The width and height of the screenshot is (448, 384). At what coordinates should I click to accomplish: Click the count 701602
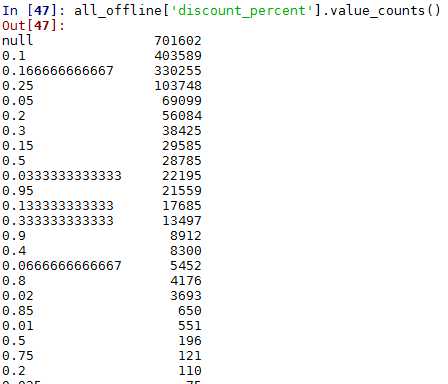(x=178, y=41)
